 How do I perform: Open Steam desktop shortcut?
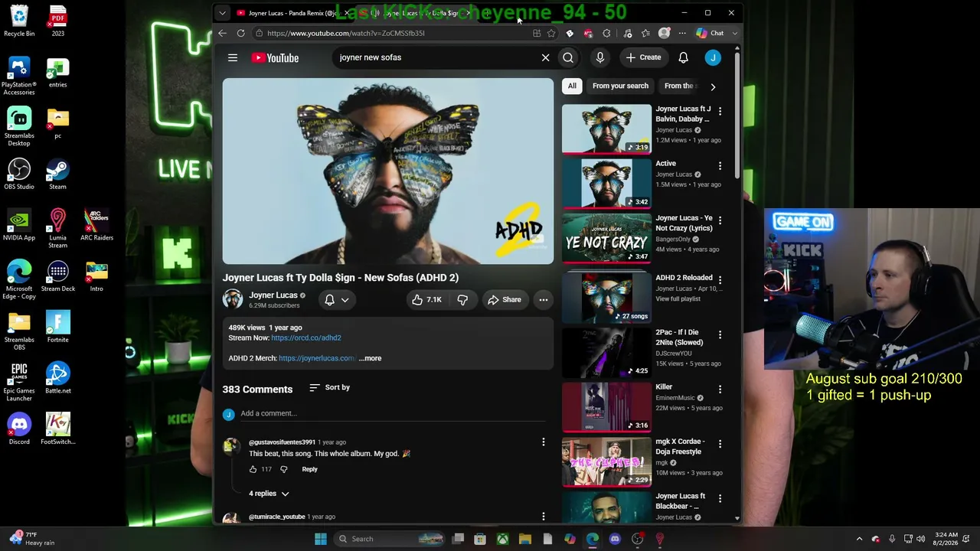pos(57,174)
